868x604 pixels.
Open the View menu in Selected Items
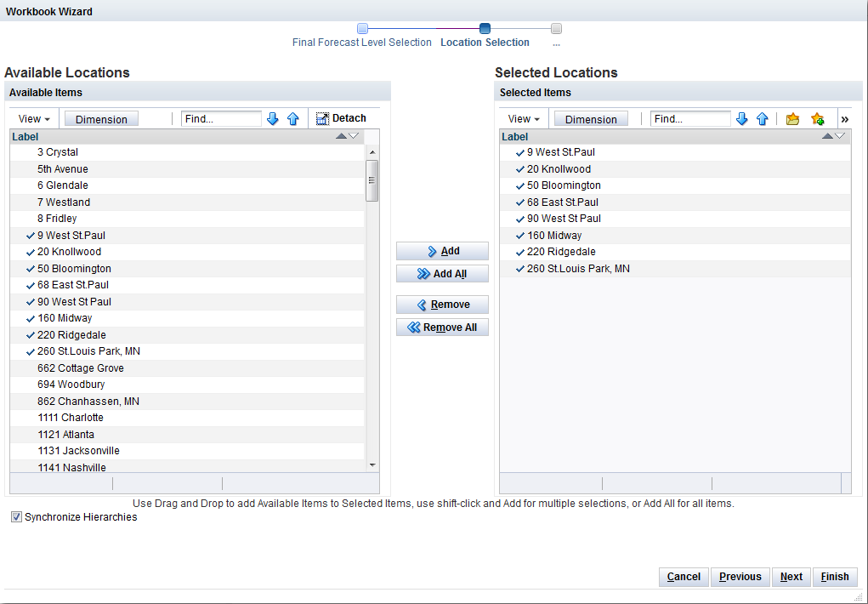[524, 119]
